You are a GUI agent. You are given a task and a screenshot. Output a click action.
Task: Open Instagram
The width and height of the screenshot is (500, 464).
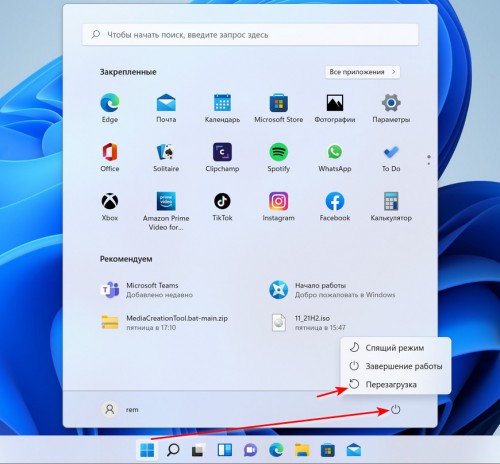coord(279,206)
